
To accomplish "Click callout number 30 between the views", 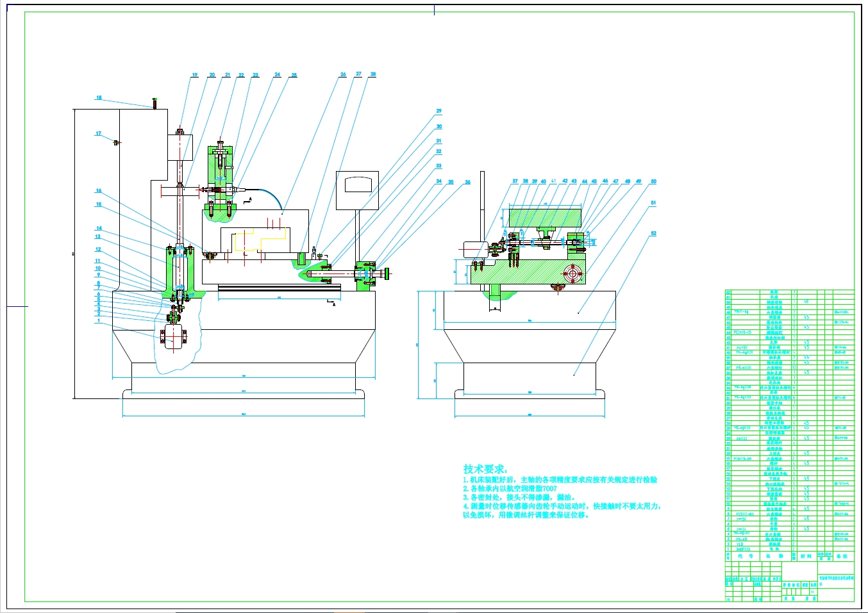I will [439, 126].
